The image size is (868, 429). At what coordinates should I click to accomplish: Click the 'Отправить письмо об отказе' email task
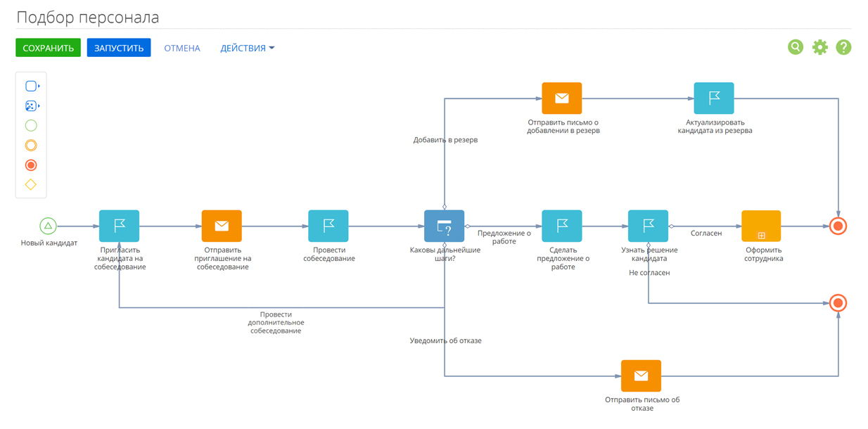pyautogui.click(x=641, y=376)
